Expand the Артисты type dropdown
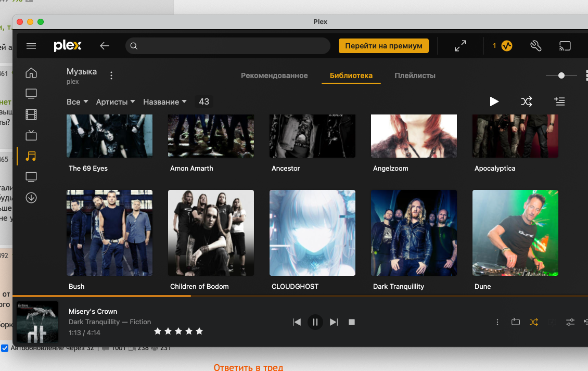The height and width of the screenshot is (371, 588). coord(116,101)
